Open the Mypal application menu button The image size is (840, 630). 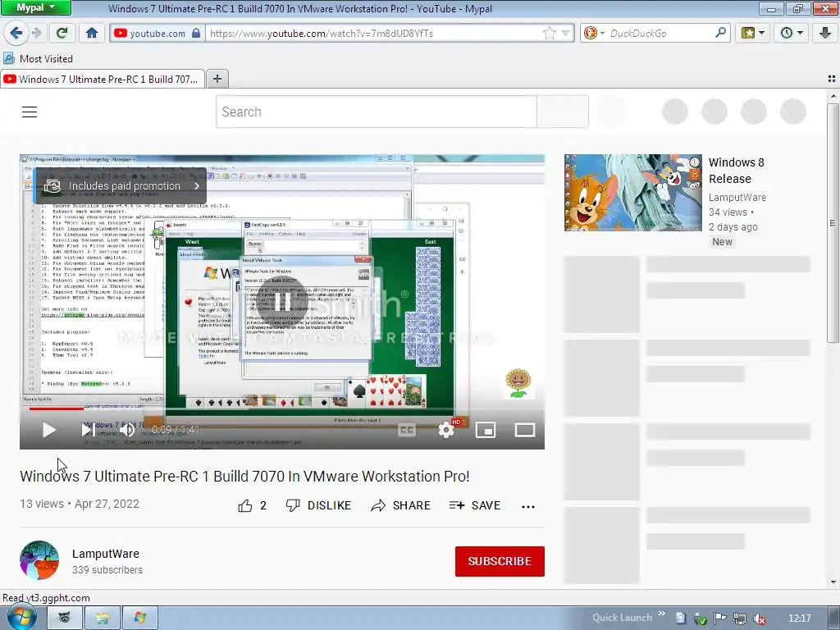(x=35, y=7)
